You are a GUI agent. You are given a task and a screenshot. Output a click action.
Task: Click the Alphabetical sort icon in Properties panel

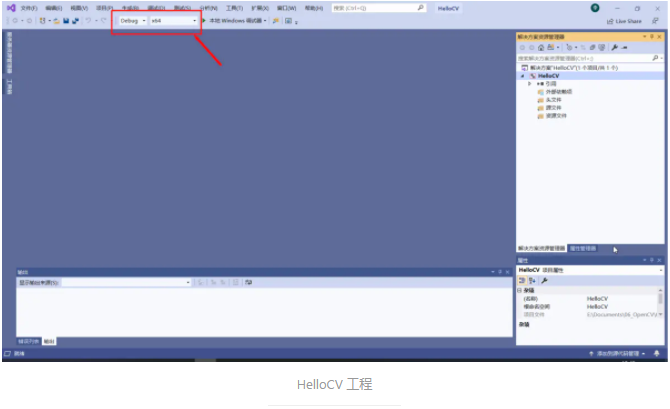tap(532, 281)
